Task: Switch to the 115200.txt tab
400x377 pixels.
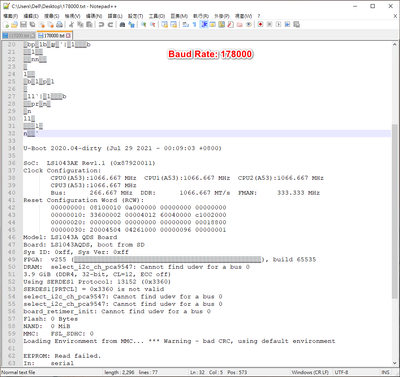Action: point(19,35)
